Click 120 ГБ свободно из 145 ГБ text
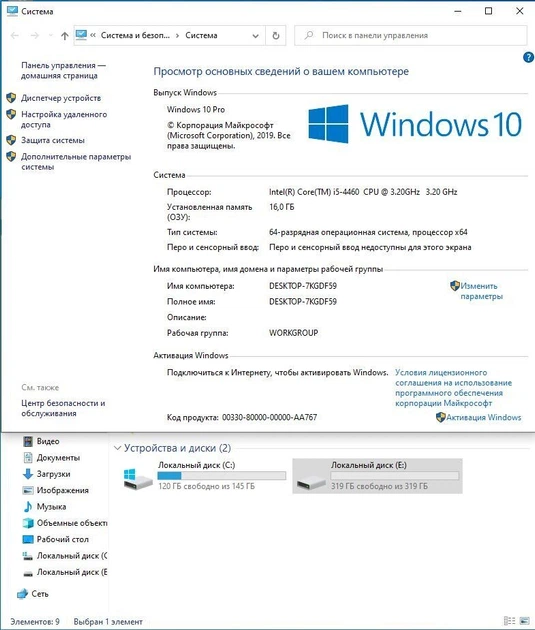 click(206, 486)
